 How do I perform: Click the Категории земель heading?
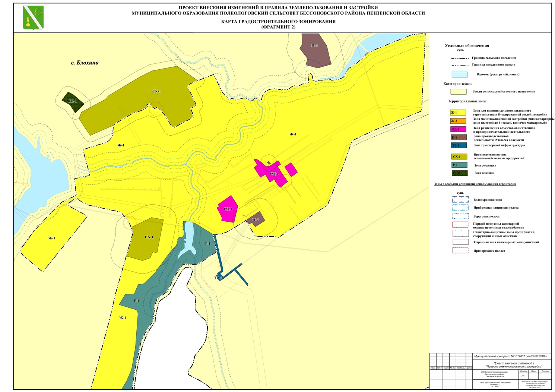pyautogui.click(x=458, y=84)
